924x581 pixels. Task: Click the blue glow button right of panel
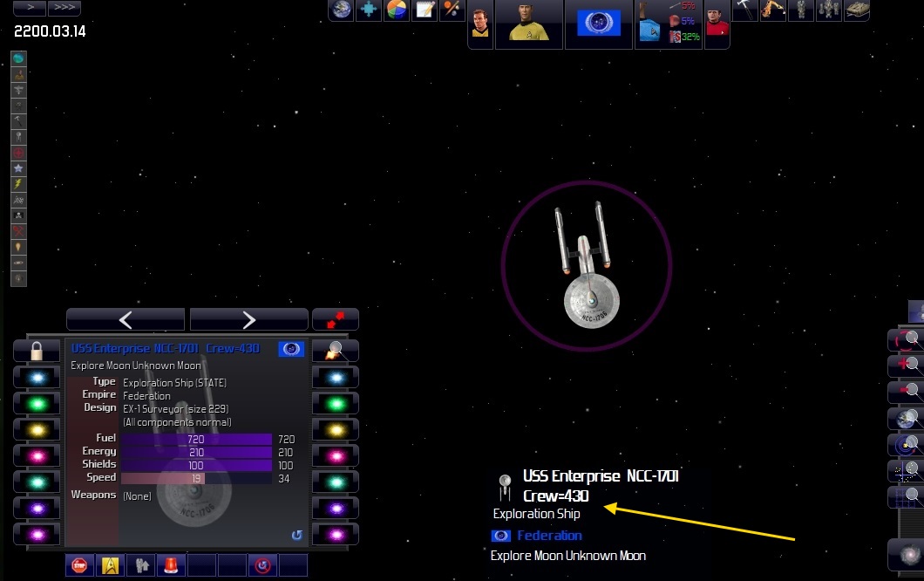(x=336, y=378)
